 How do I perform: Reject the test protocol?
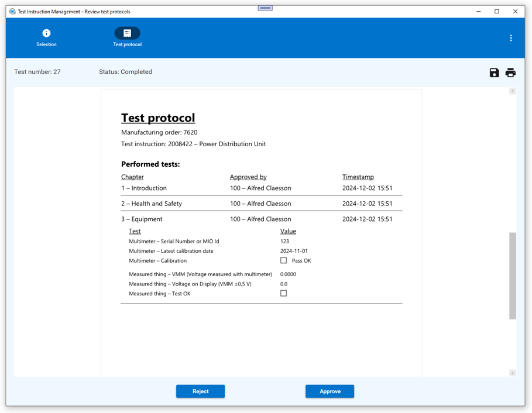pyautogui.click(x=201, y=391)
